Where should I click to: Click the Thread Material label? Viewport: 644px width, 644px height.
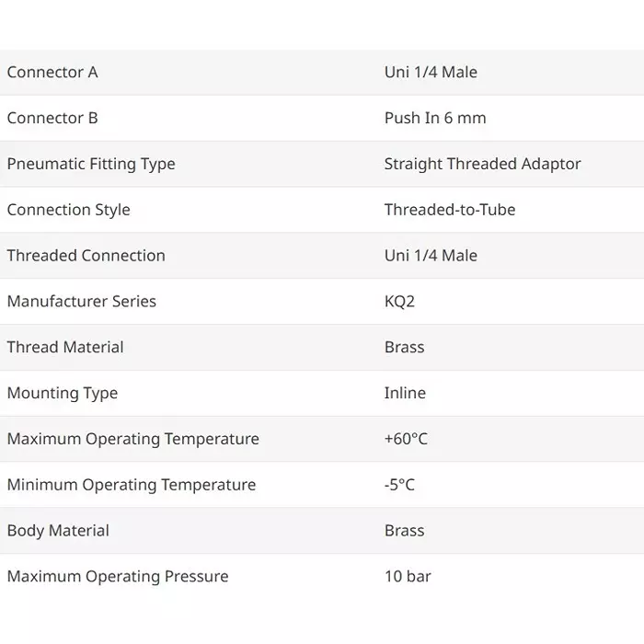pyautogui.click(x=65, y=348)
